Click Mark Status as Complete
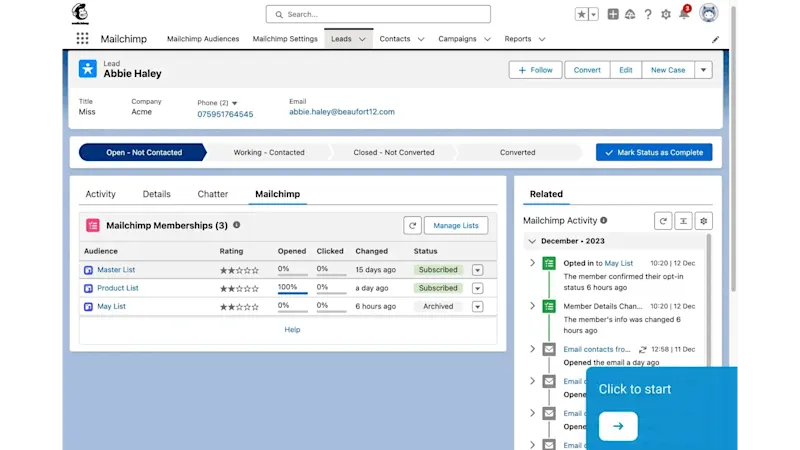 [x=654, y=153]
